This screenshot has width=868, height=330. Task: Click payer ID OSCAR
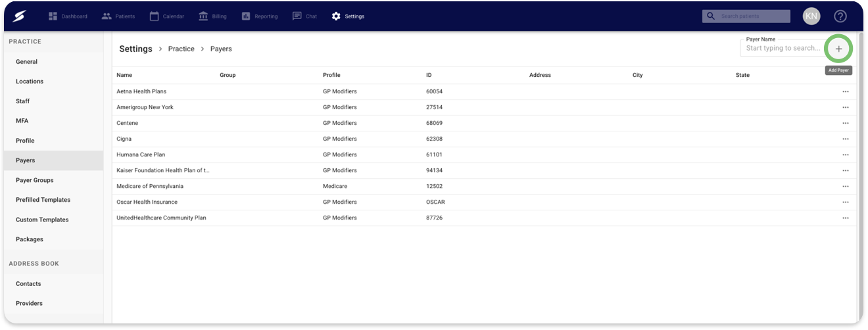(435, 202)
